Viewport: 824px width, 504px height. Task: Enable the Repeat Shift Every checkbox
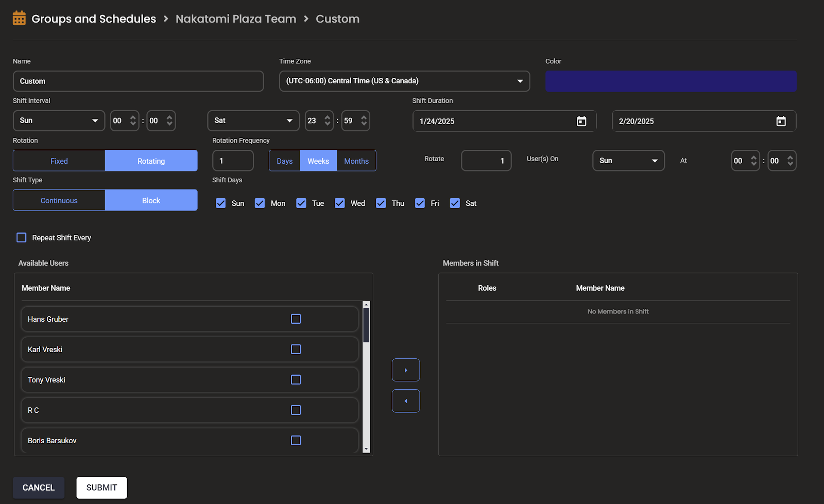[x=22, y=237]
